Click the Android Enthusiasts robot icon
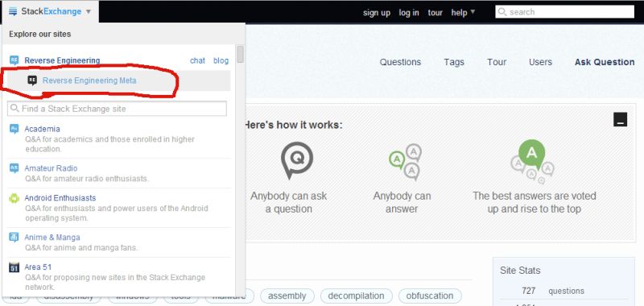Screen dimensions: 644x306 (14, 198)
